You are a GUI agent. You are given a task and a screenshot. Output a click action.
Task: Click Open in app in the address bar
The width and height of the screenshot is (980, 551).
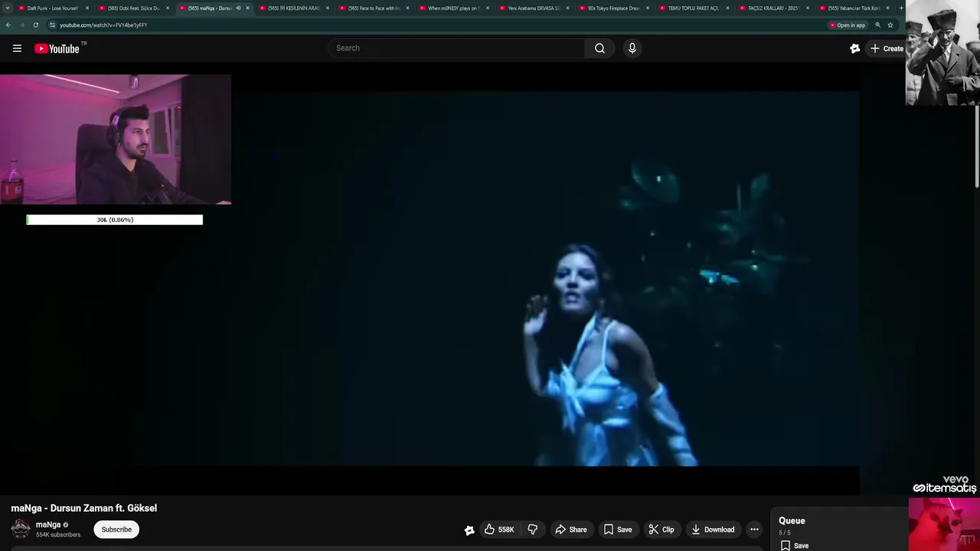click(848, 24)
